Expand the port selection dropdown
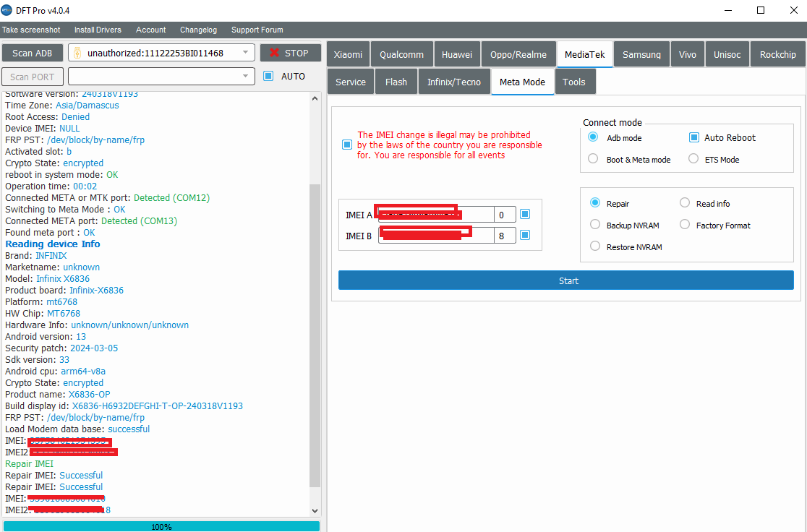Screen dimensions: 807x532 (245, 76)
